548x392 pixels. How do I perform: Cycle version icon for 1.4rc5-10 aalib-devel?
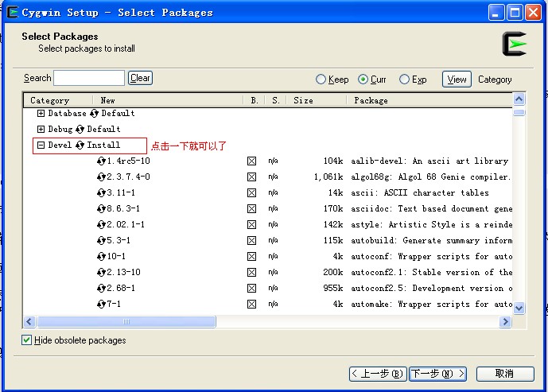pos(101,161)
